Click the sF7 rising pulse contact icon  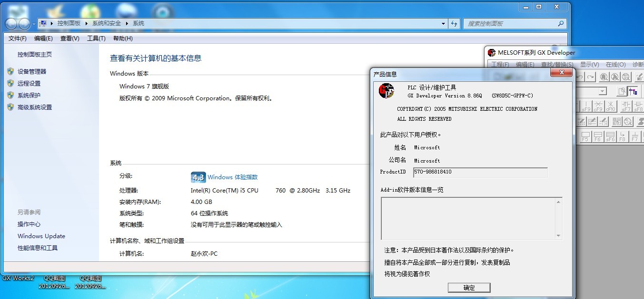tap(626, 106)
